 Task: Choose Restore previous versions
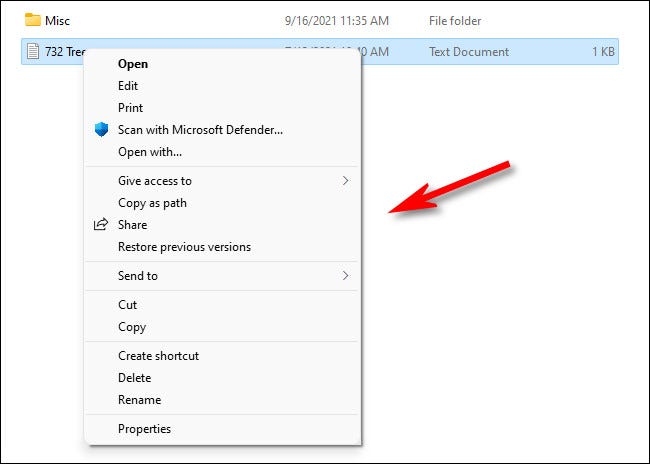pos(184,247)
